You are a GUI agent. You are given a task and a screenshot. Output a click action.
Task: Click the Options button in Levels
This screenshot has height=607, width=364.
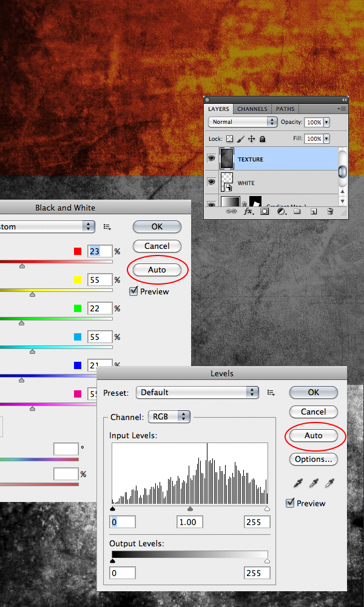coord(313,459)
